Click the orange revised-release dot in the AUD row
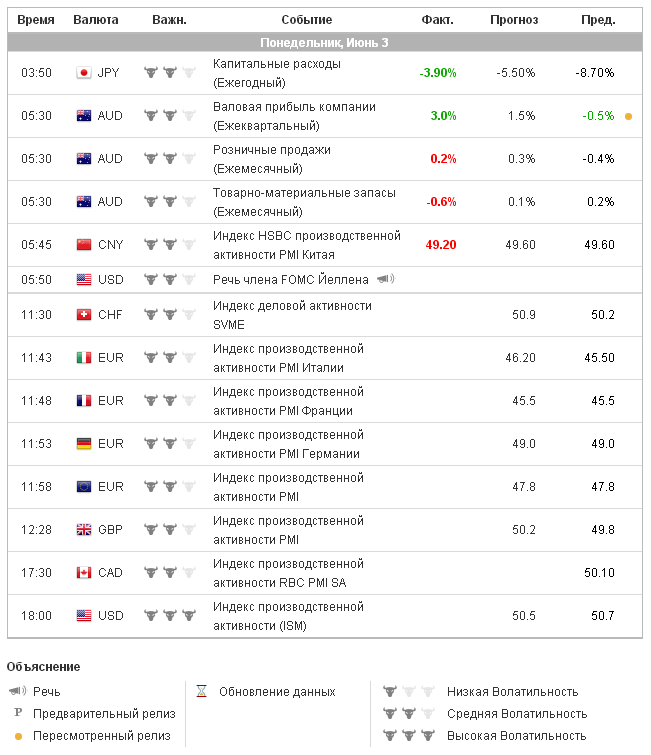 coord(628,116)
